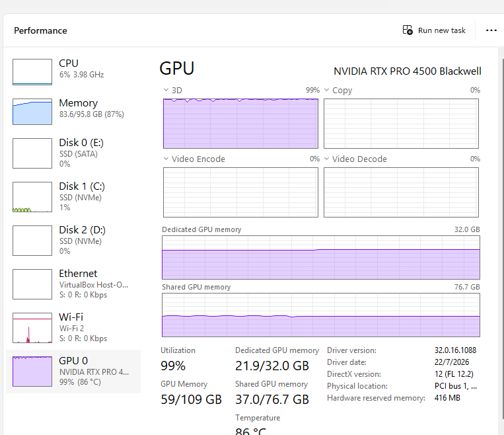Click Physical location PCI bus 1 value
Image resolution: width=504 pixels, height=435 pixels.
coord(456,386)
